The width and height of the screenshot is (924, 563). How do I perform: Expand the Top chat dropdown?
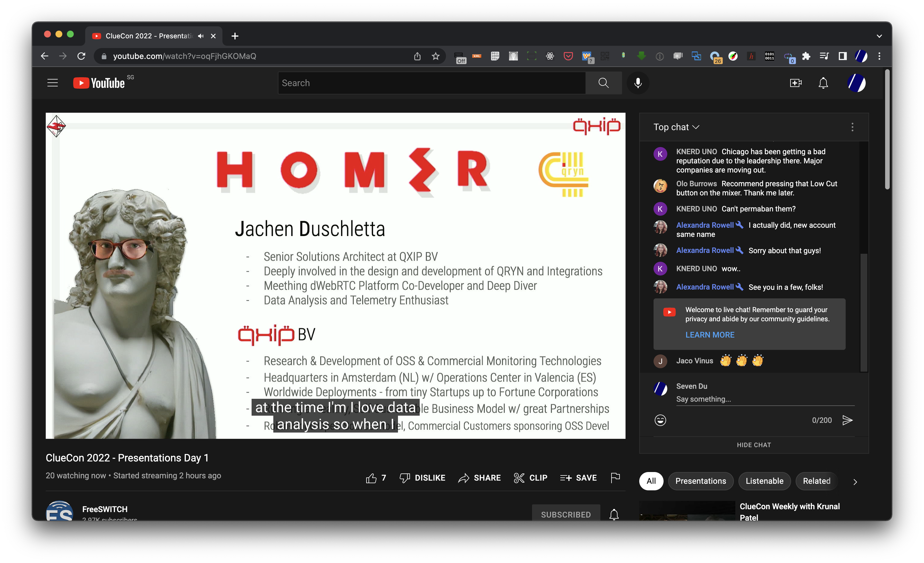coord(676,127)
